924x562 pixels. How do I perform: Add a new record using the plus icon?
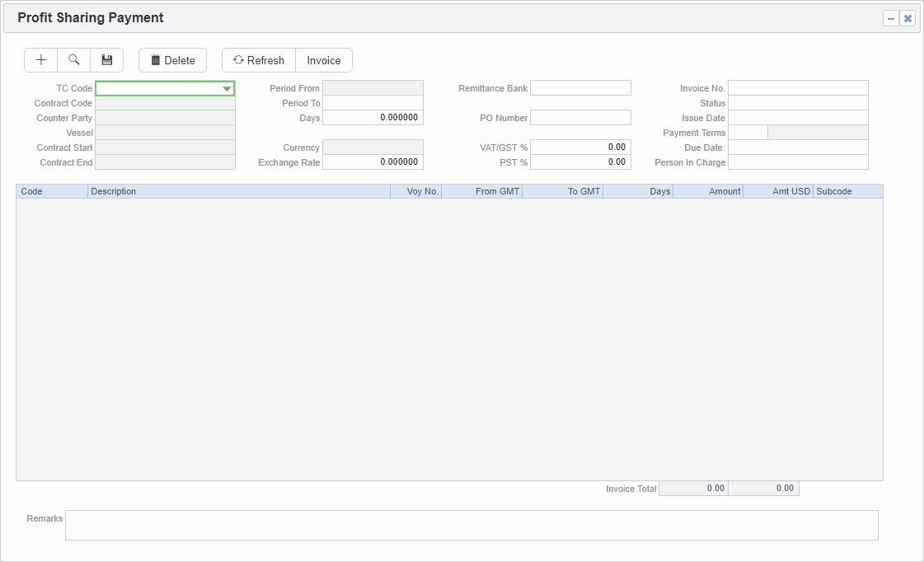point(40,59)
